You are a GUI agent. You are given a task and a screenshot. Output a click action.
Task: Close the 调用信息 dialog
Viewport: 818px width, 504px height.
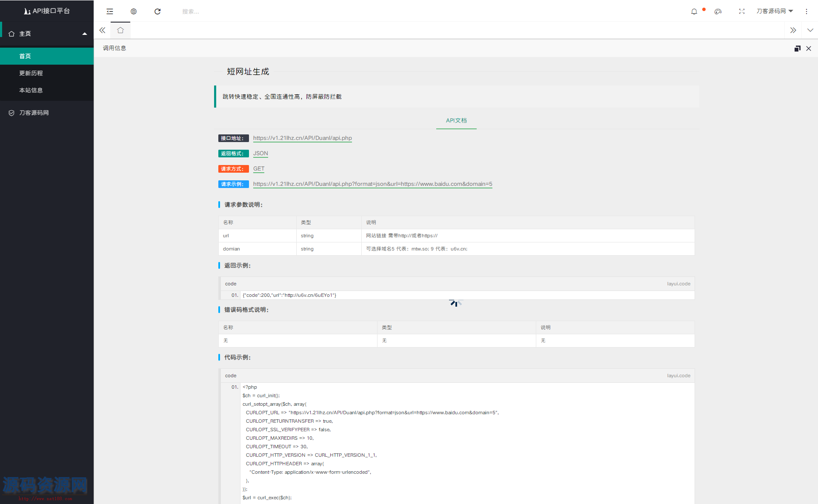(809, 48)
